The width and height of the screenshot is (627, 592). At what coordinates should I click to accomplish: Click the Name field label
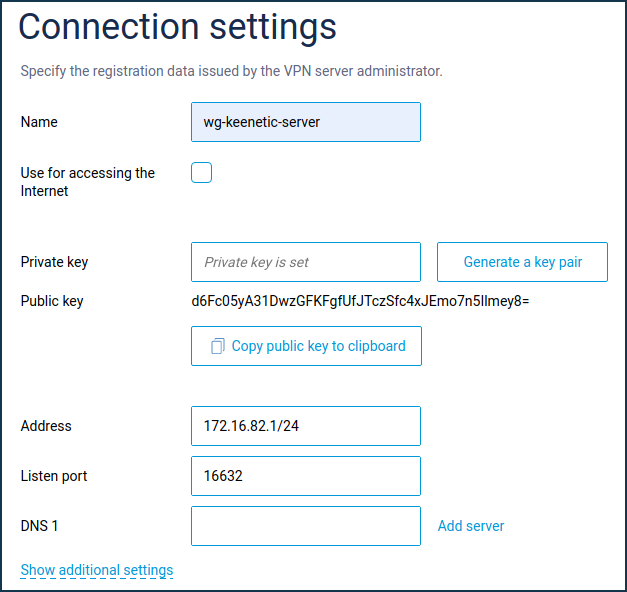(x=39, y=122)
